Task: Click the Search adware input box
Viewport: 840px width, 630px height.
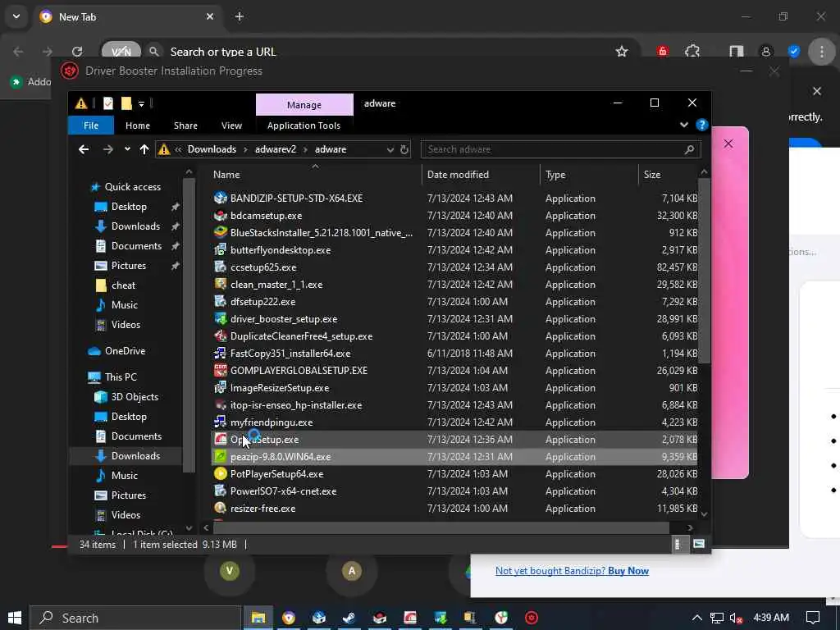Action: (x=560, y=149)
